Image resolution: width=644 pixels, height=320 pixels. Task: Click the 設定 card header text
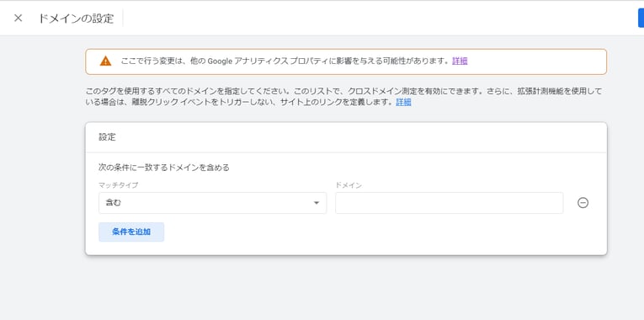pyautogui.click(x=107, y=137)
